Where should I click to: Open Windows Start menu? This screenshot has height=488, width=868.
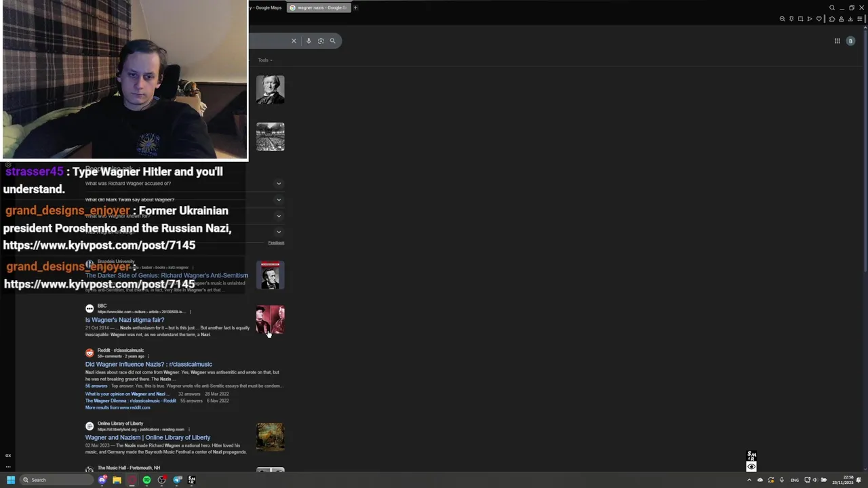[x=11, y=480]
